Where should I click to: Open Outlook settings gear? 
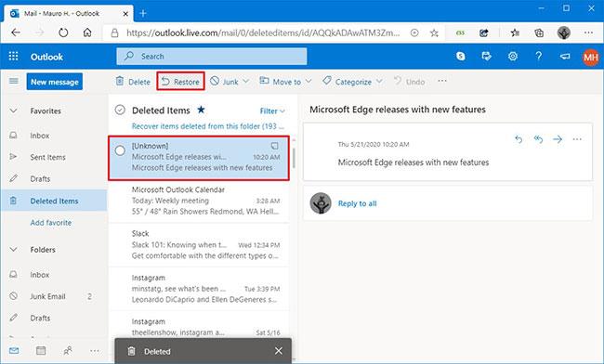[x=512, y=57]
